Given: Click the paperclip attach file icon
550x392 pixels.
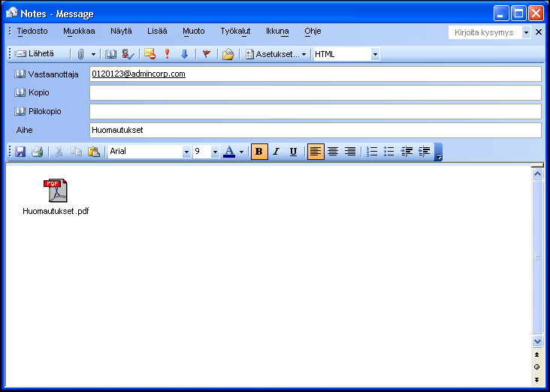Looking at the screenshot, I should pos(80,54).
